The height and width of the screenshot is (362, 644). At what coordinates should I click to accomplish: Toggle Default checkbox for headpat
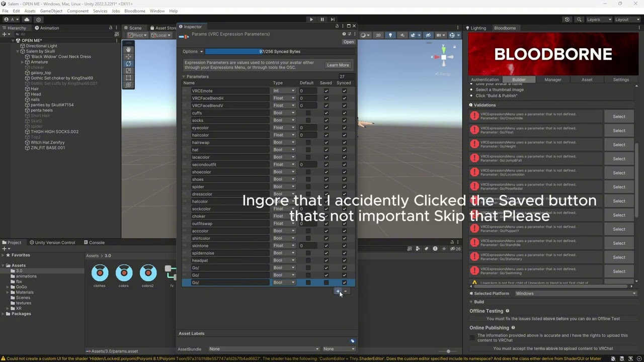pyautogui.click(x=308, y=260)
